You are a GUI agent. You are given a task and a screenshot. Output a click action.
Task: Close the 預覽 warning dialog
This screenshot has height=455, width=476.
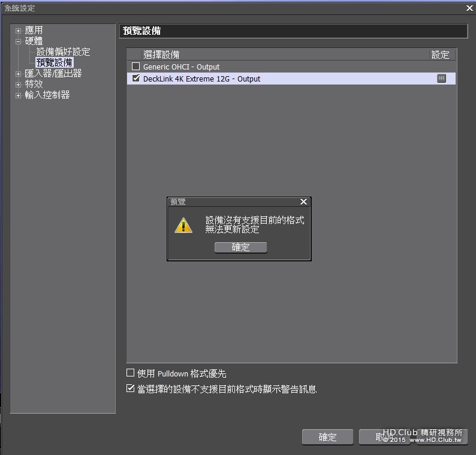coord(303,202)
